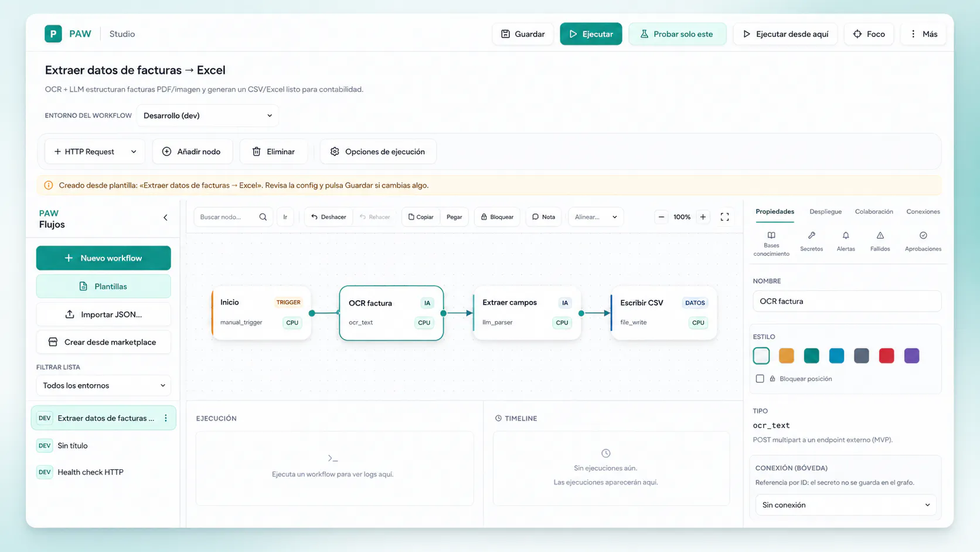This screenshot has height=552, width=980.
Task: Zoom in the canvas with plus button
Action: [x=703, y=217]
